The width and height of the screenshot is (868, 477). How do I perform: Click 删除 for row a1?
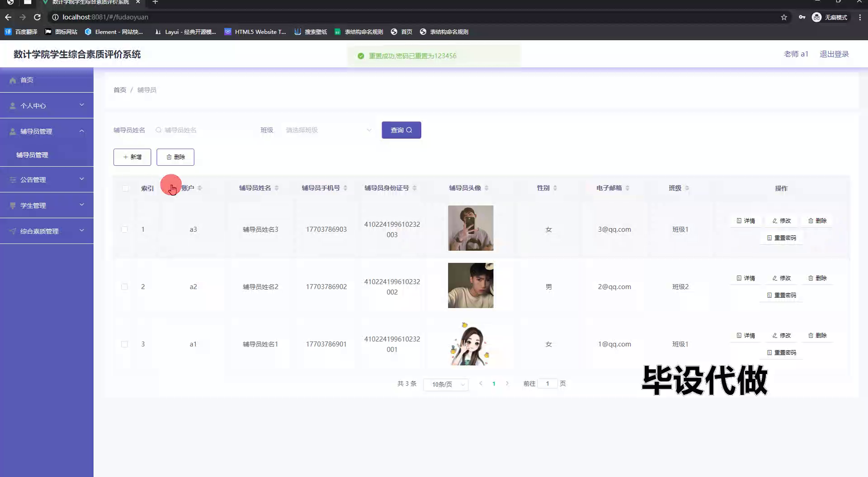[x=817, y=336]
